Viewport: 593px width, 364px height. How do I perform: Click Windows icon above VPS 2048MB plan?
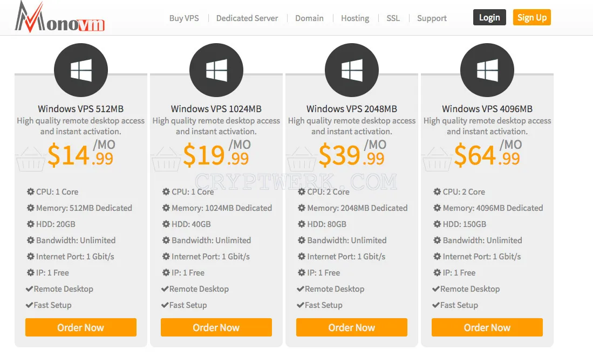point(352,70)
